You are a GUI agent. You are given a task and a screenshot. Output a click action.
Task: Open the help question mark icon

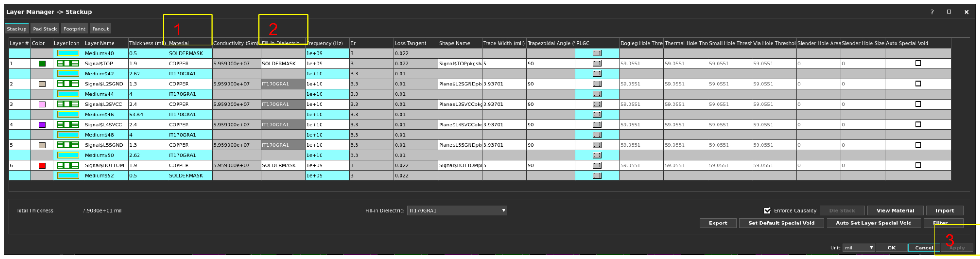(932, 12)
